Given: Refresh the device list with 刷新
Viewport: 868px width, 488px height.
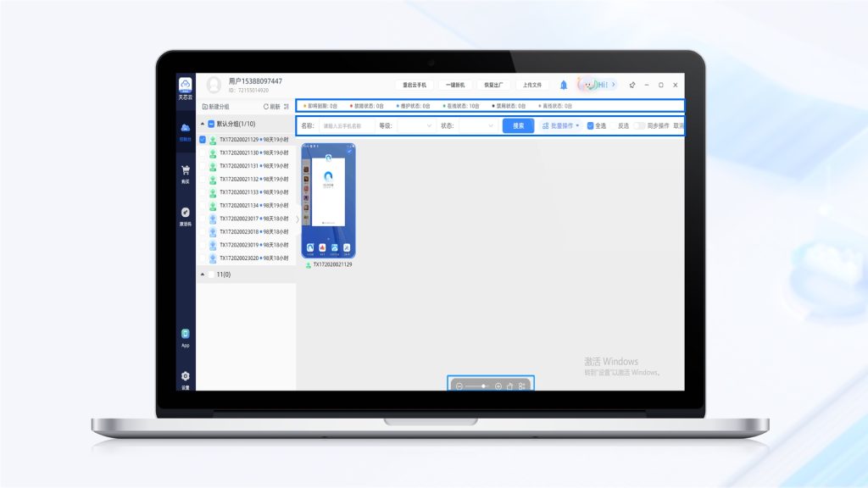Looking at the screenshot, I should pos(271,107).
